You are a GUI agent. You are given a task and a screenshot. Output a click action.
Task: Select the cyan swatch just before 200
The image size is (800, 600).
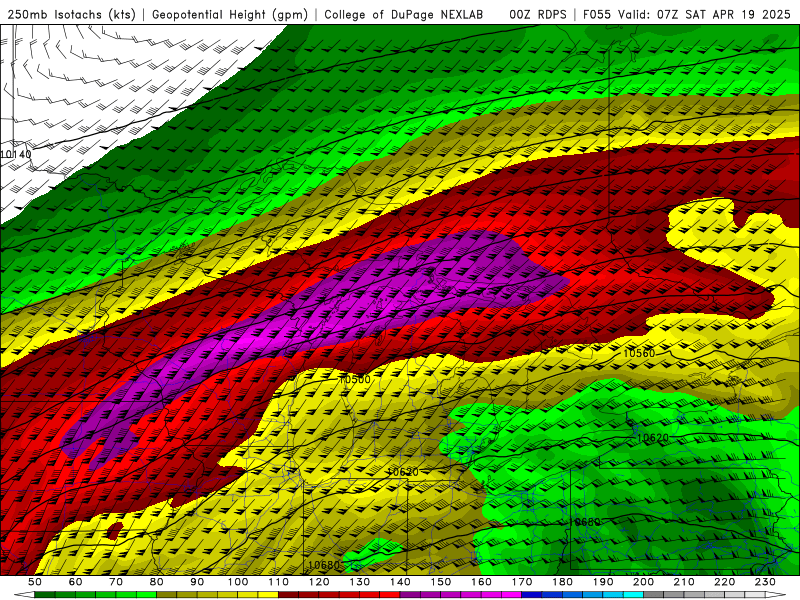click(x=633, y=595)
